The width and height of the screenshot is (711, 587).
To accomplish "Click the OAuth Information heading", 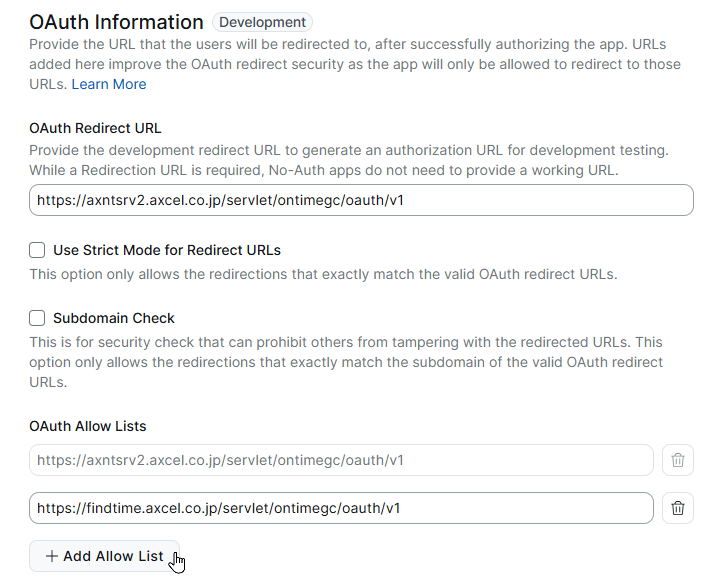I will [117, 22].
